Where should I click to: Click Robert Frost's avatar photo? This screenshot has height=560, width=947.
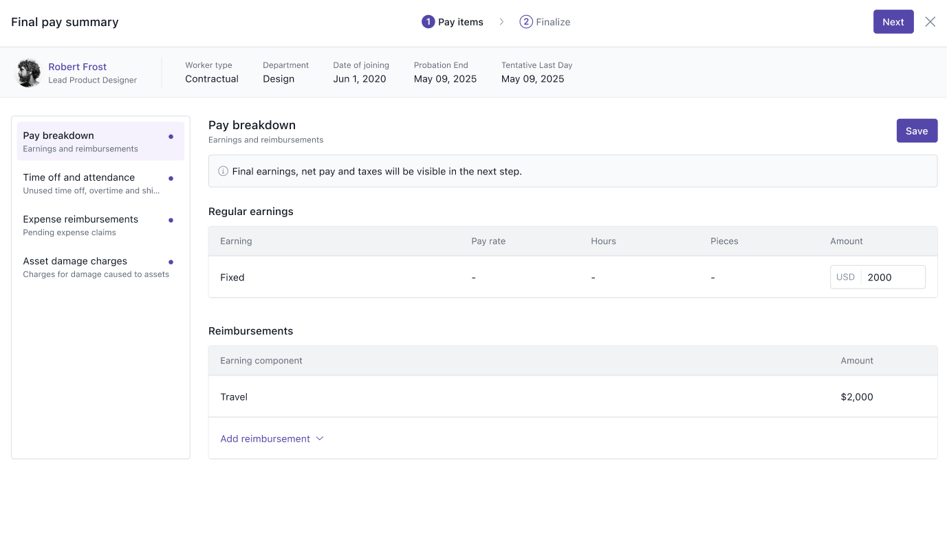pyautogui.click(x=29, y=73)
